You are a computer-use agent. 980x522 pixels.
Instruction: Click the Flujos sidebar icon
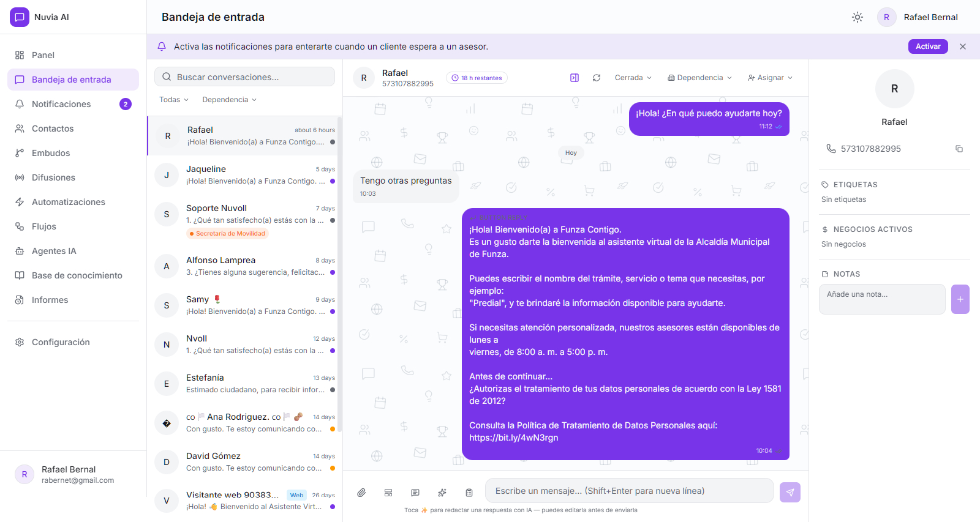(20, 226)
